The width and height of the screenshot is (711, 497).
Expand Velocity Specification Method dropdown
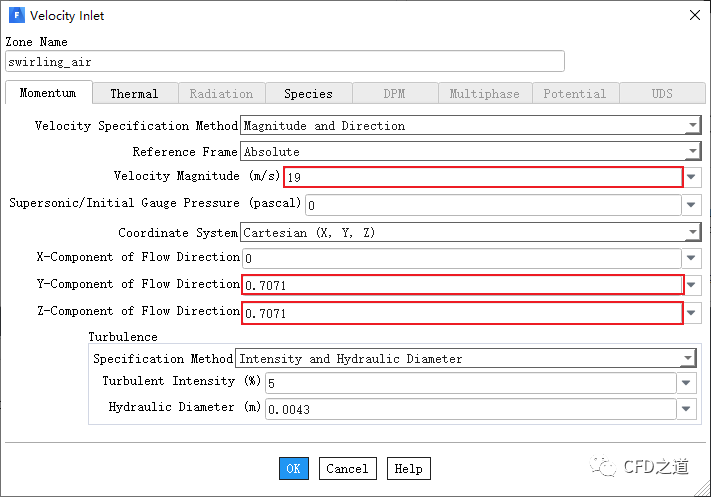pyautogui.click(x=692, y=126)
